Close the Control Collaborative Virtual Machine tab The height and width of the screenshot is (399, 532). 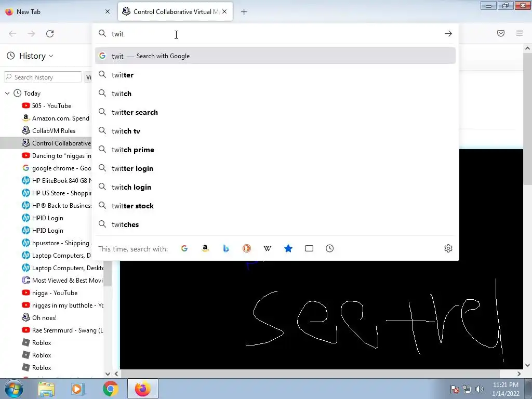[x=224, y=11]
